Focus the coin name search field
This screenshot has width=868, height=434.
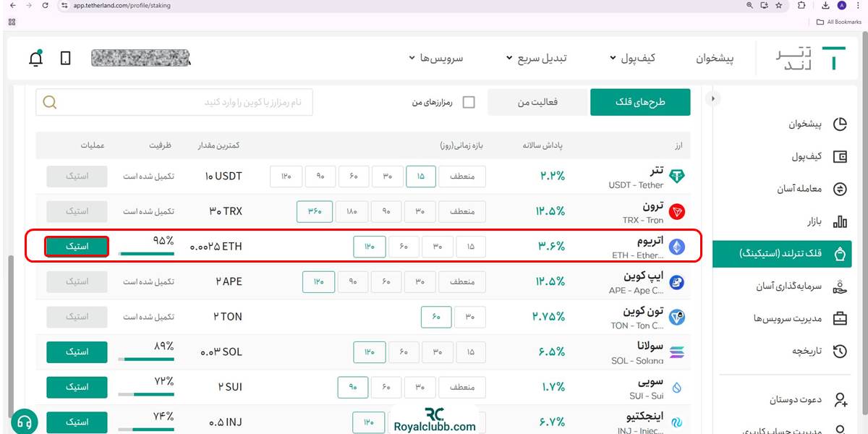point(174,102)
